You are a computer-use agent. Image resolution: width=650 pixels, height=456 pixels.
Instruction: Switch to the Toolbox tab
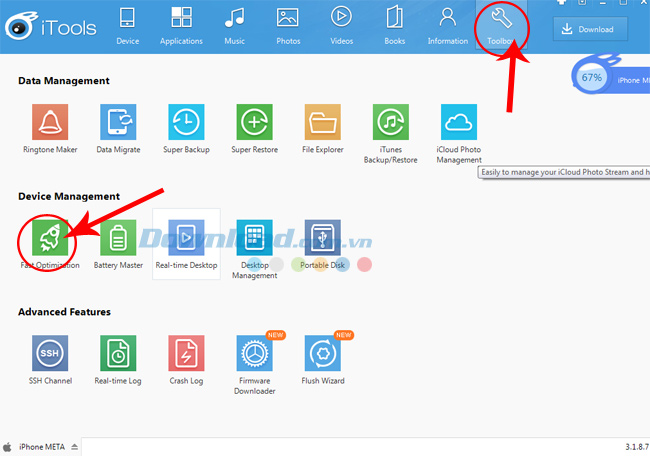[502, 25]
